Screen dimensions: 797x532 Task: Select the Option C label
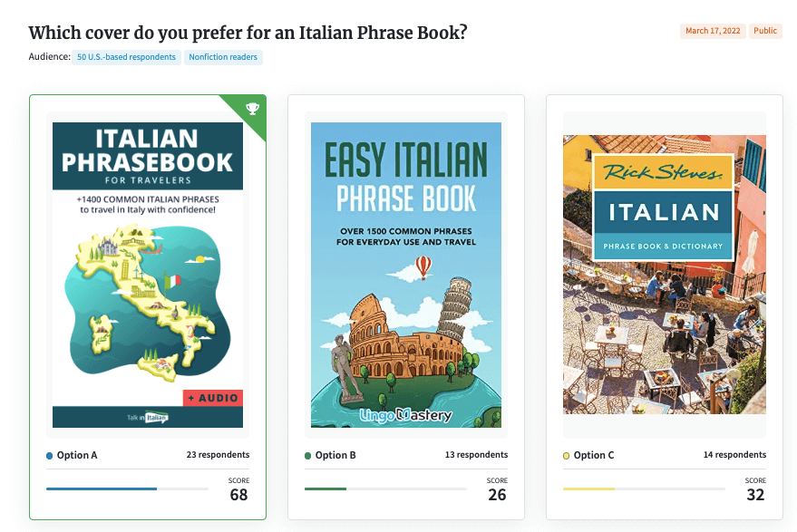(x=594, y=455)
